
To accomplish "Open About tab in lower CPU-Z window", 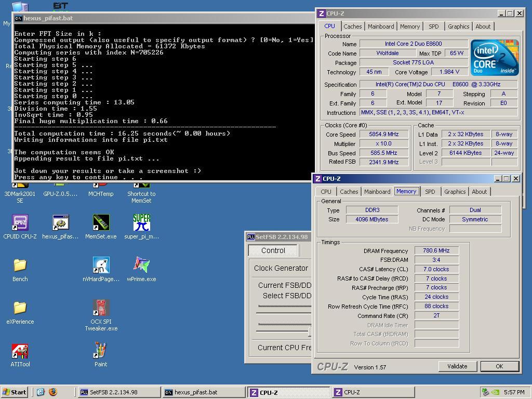I will 479,192.
